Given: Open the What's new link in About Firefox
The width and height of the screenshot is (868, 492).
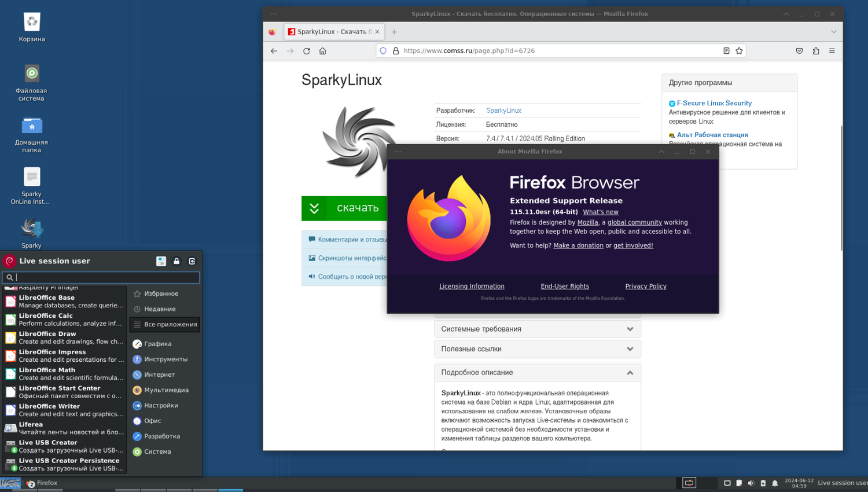Looking at the screenshot, I should pyautogui.click(x=601, y=212).
